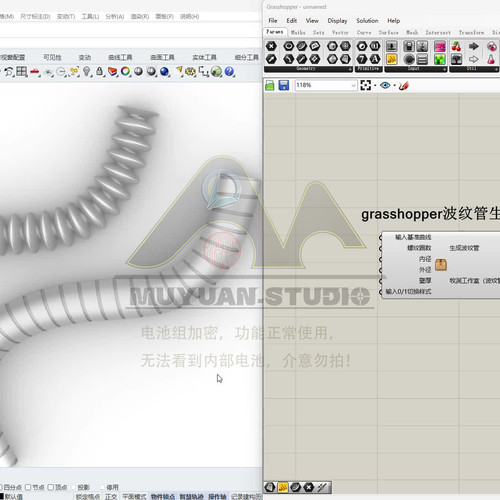The width and height of the screenshot is (500, 500).
Task: Expand the Geometry panel with its plus
Action: 350,69
